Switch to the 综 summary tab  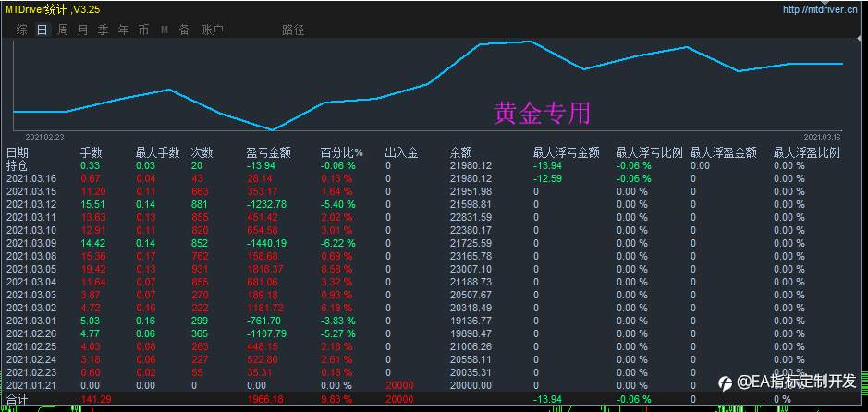tap(21, 30)
